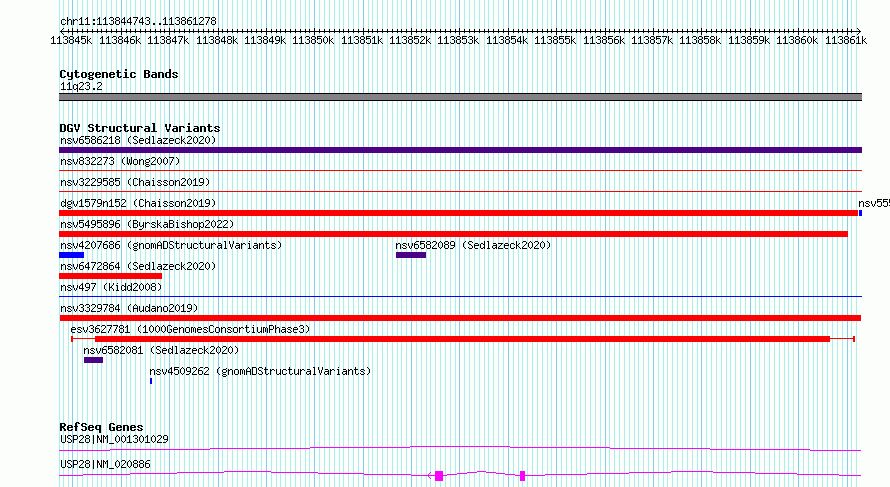This screenshot has width=890, height=487.
Task: Select the red nsv3329784 variant bar
Action: tap(460, 318)
